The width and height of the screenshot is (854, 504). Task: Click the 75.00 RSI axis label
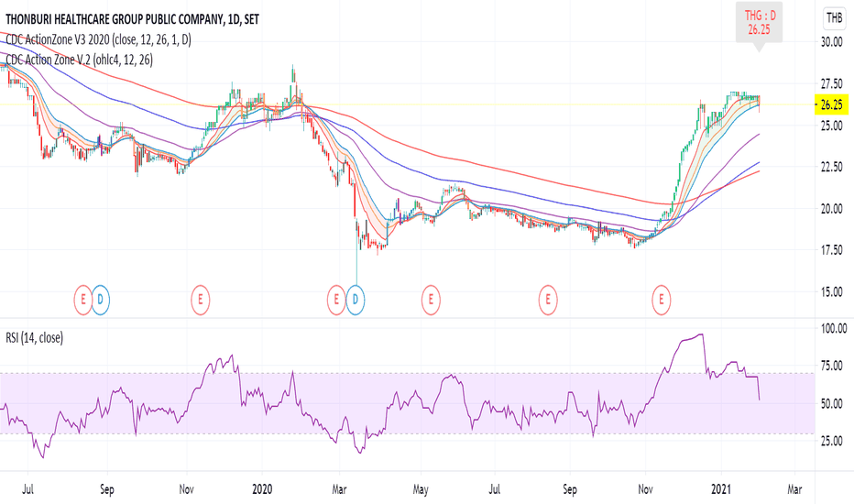832,366
